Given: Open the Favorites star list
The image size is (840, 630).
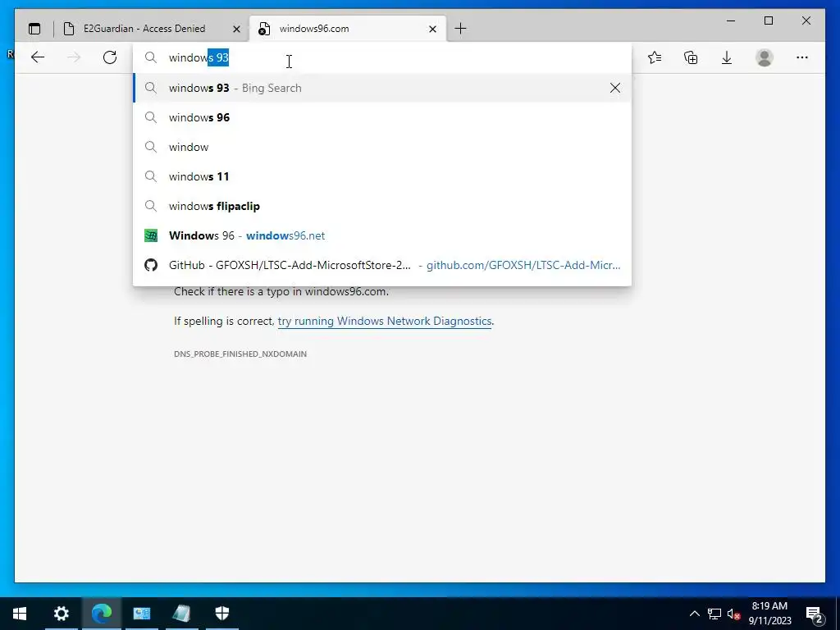Looking at the screenshot, I should click(x=655, y=57).
